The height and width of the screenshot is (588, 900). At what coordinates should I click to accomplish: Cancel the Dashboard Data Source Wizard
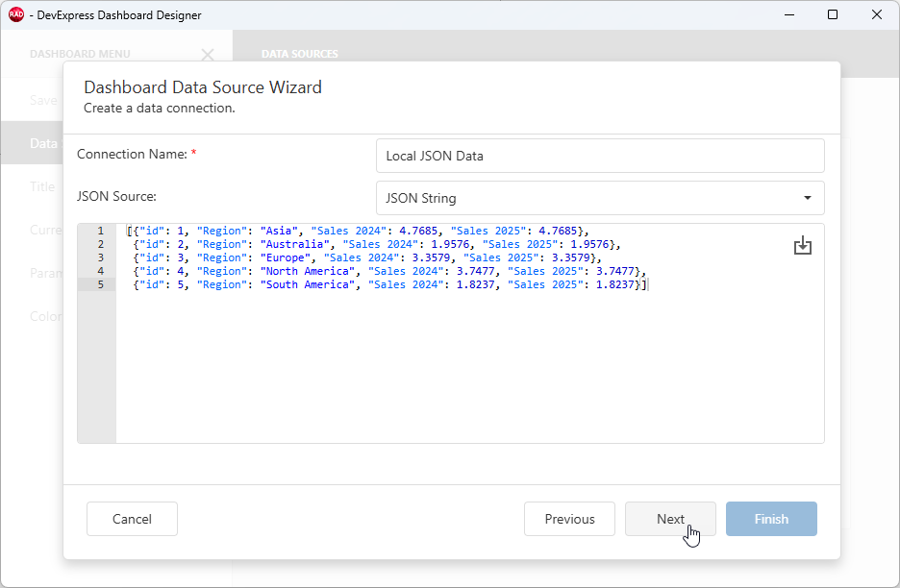tap(132, 519)
